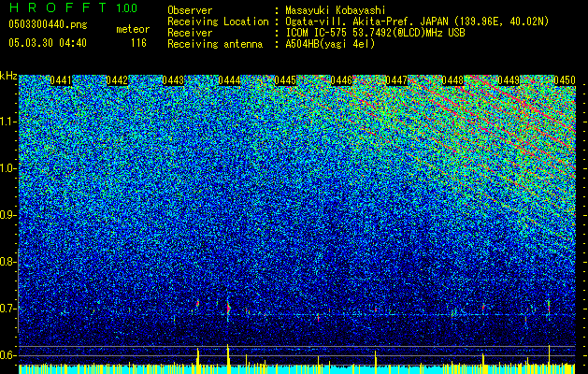Click the 0.7 kHz axis label
588x374 pixels.
pyautogui.click(x=7, y=309)
